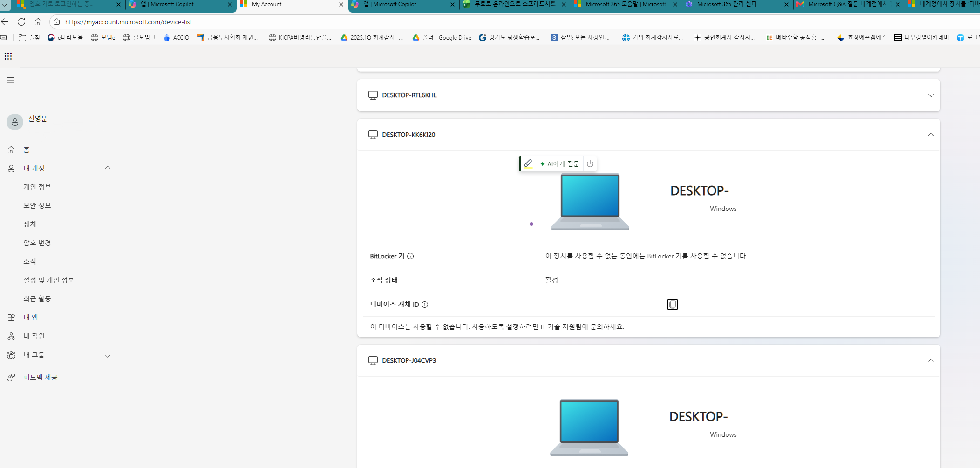
Task: Copy the device object ID for DESKTOP-KK6KI20
Action: pyautogui.click(x=672, y=305)
